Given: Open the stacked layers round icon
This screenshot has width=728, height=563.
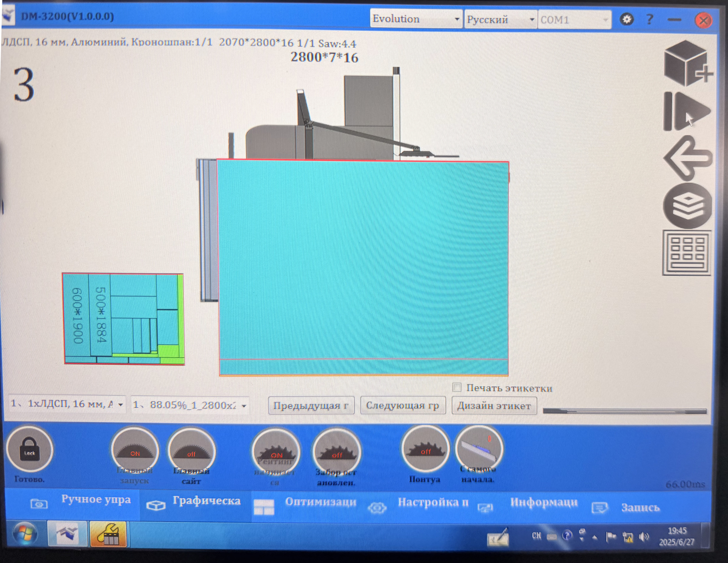Looking at the screenshot, I should click(x=687, y=206).
